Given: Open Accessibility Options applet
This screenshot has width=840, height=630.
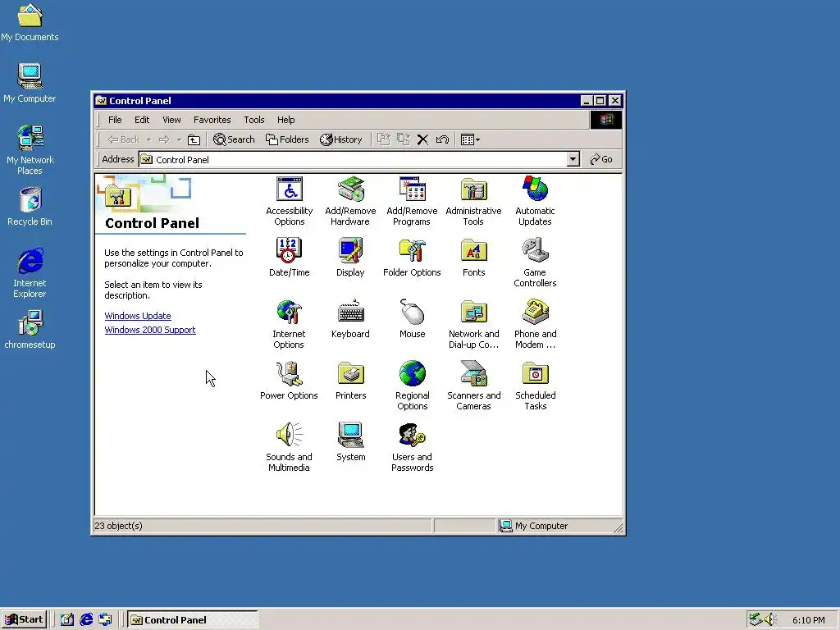Looking at the screenshot, I should pos(290,189).
